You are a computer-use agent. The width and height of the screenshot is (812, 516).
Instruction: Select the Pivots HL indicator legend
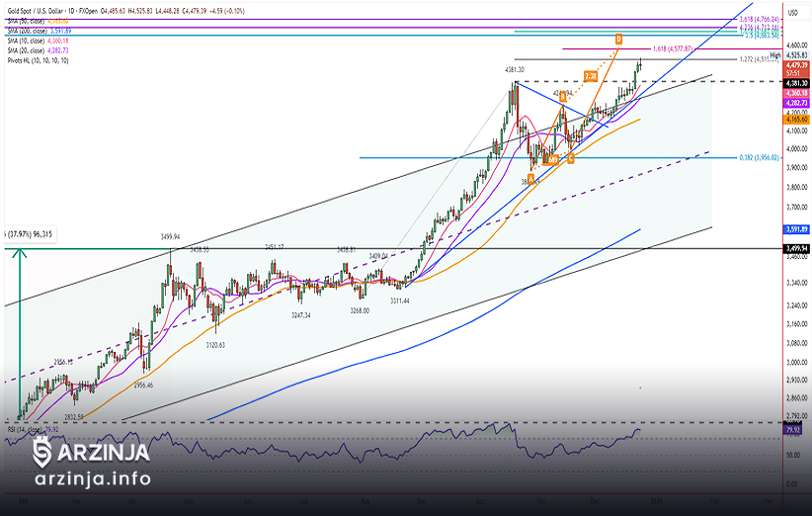click(x=36, y=60)
